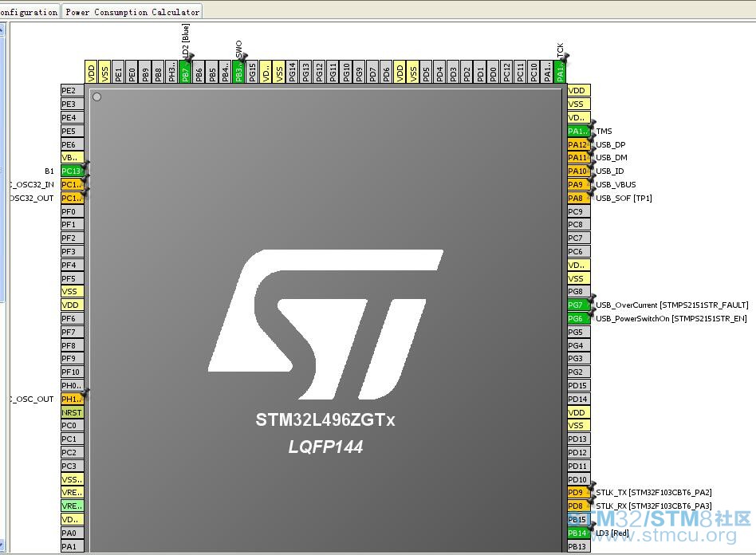Click the green TCK pin at top right
Image resolution: width=756 pixels, height=555 pixels.
560,71
